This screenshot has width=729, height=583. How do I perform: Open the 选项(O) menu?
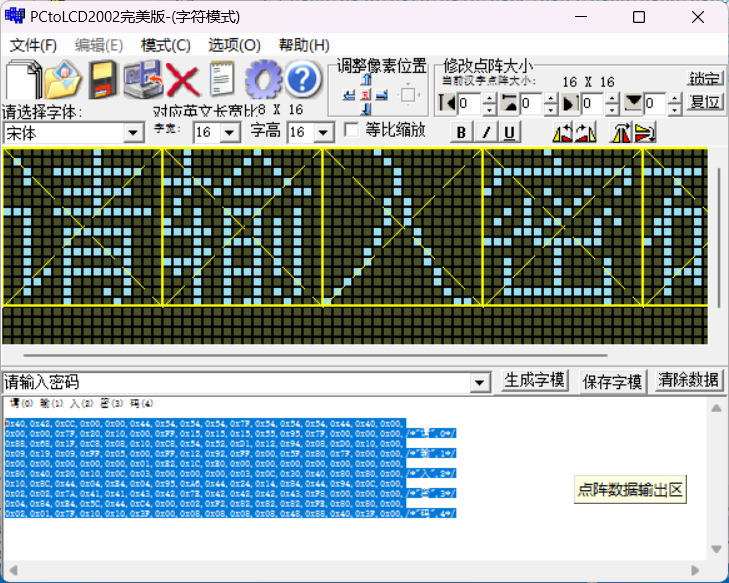click(x=234, y=46)
